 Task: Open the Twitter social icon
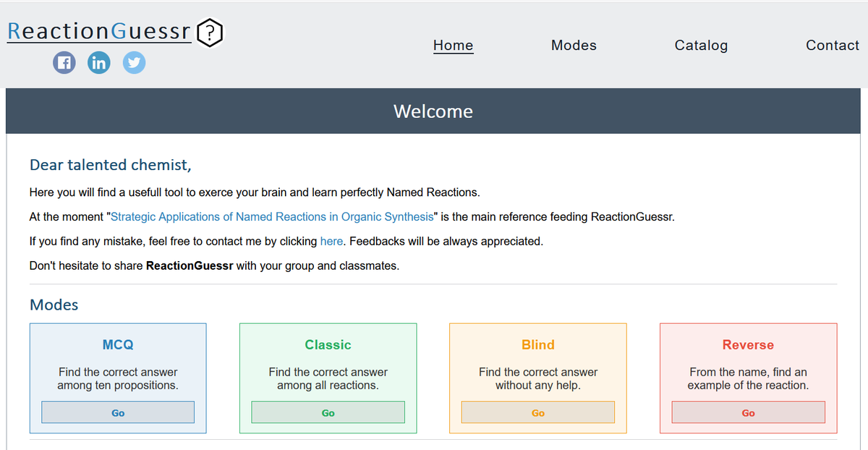(134, 62)
